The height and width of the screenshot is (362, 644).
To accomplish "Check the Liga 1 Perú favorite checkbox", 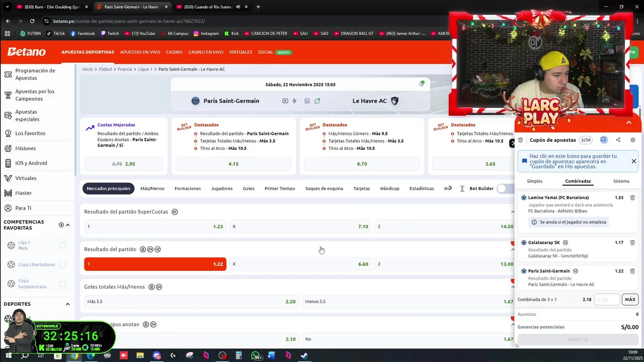I will click(62, 245).
